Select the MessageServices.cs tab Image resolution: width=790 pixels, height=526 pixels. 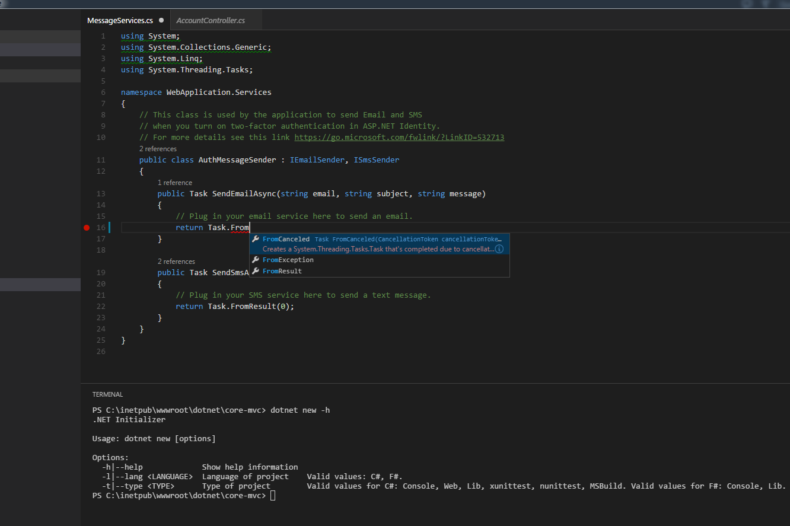[x=120, y=20]
